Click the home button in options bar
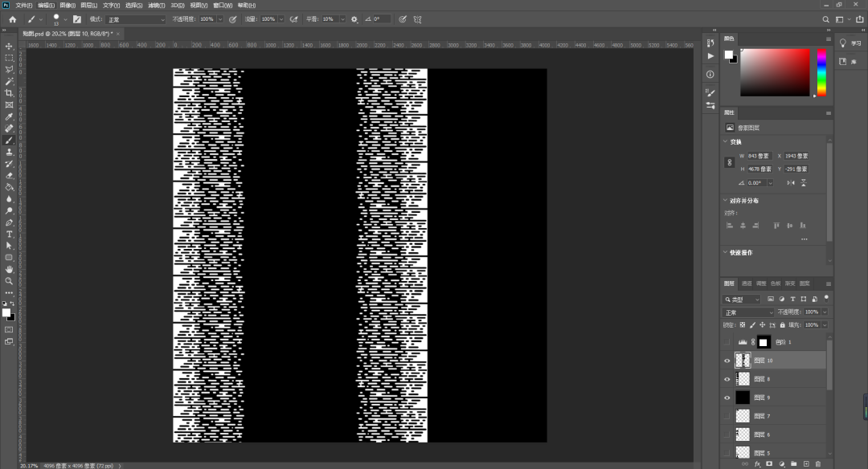 12,19
